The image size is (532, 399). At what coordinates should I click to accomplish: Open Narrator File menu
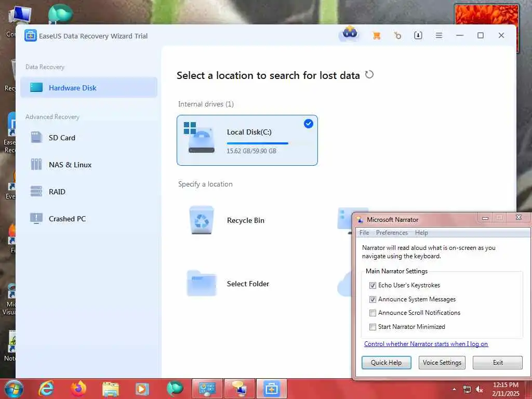(364, 233)
